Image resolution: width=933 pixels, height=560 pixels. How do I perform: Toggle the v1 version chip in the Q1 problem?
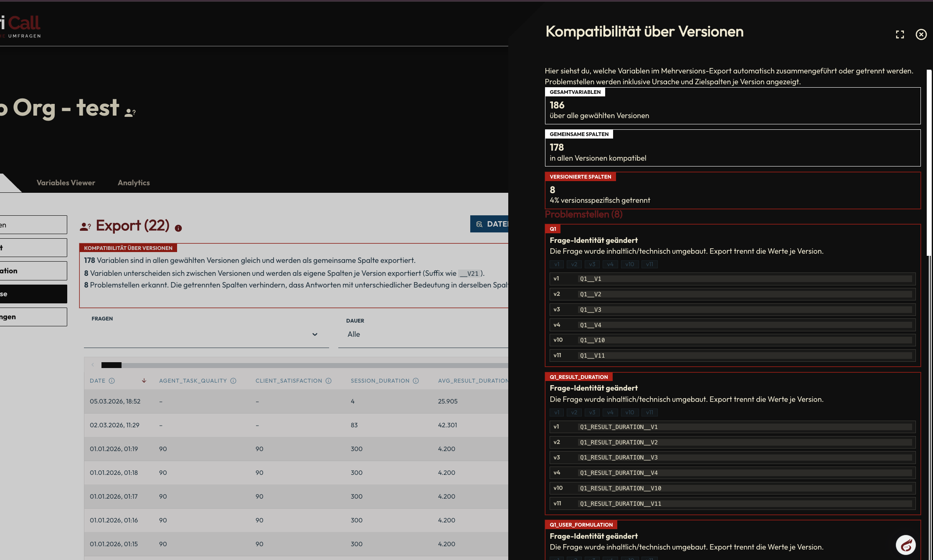[556, 264]
